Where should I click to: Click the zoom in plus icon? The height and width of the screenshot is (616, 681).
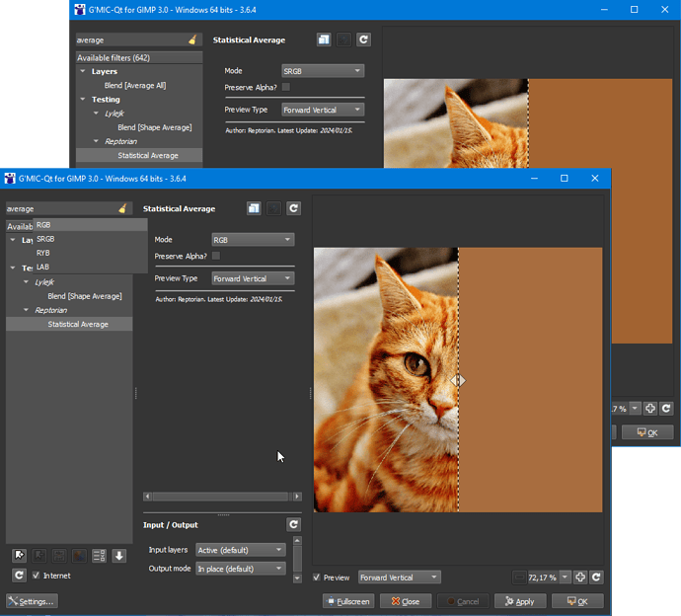point(580,577)
